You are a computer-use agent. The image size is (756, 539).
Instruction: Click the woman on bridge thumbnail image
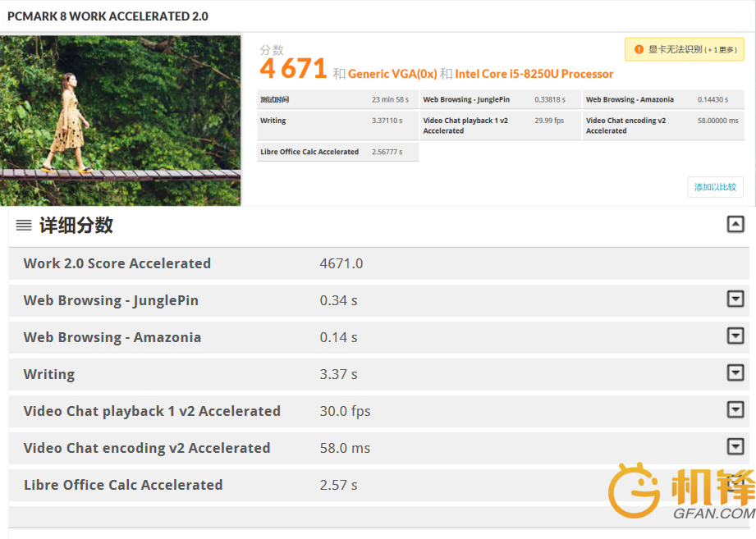(x=121, y=120)
